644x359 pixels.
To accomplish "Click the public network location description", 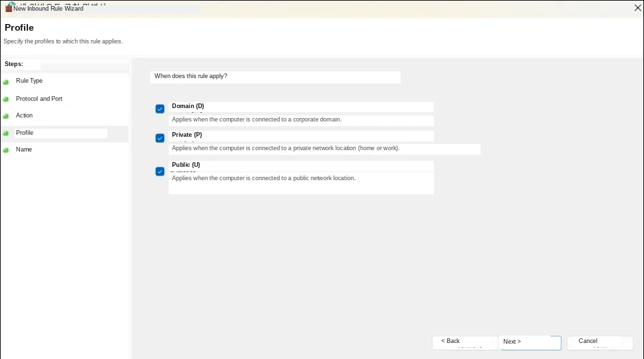I will [x=264, y=178].
